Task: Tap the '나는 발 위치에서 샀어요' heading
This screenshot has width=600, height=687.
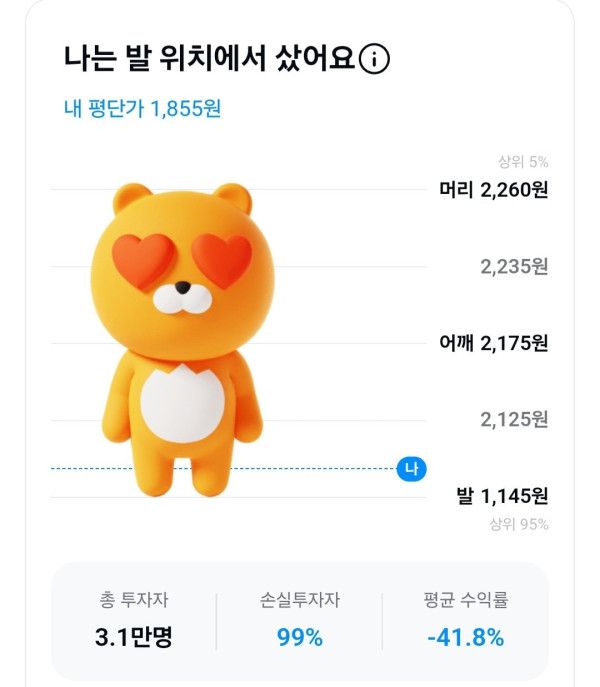Action: [209, 59]
